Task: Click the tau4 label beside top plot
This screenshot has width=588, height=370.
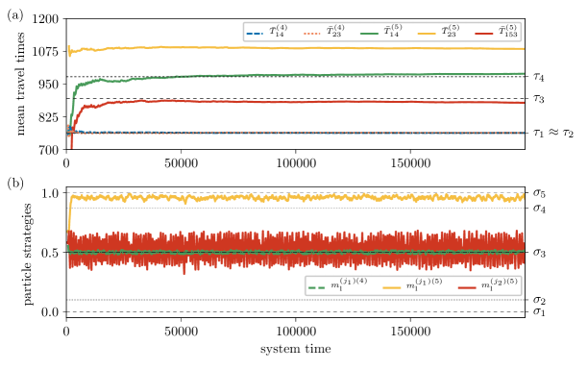Action: point(538,77)
